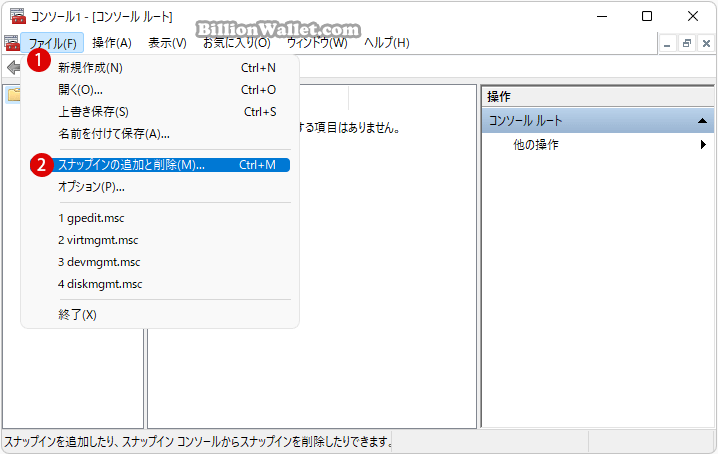Minimize the inner console child window
The image size is (718, 454).
667,44
